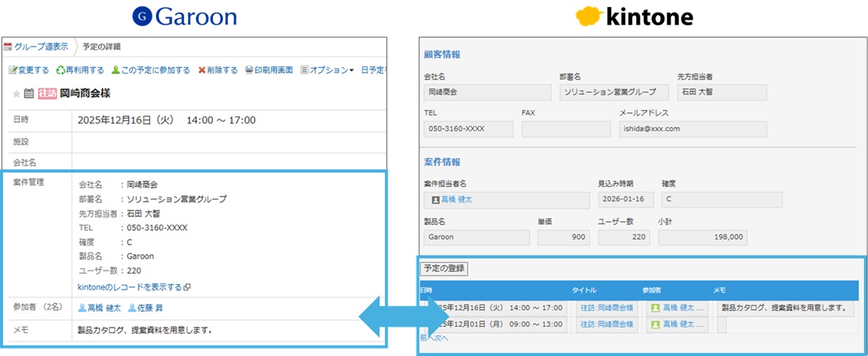Screen dimensions: 868x356
Task: Click the 印刷用画面 printer icon
Action: [x=249, y=70]
